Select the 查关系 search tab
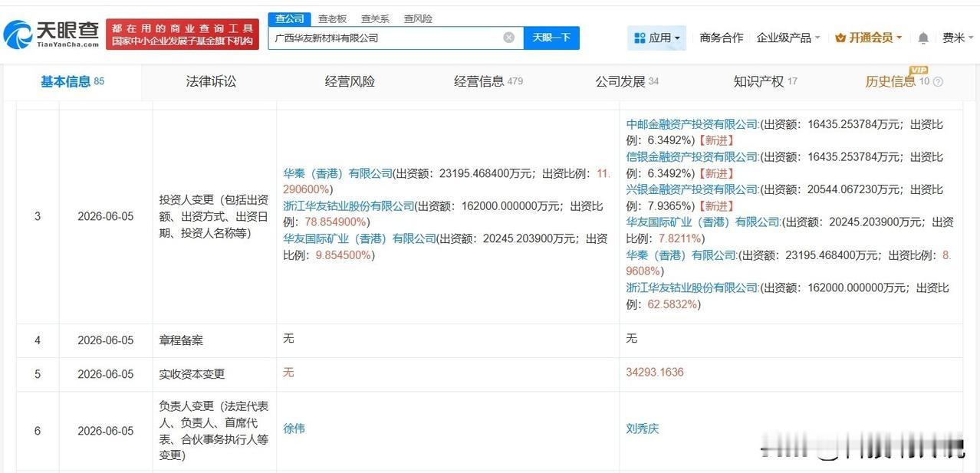The image size is (980, 473). 375,18
